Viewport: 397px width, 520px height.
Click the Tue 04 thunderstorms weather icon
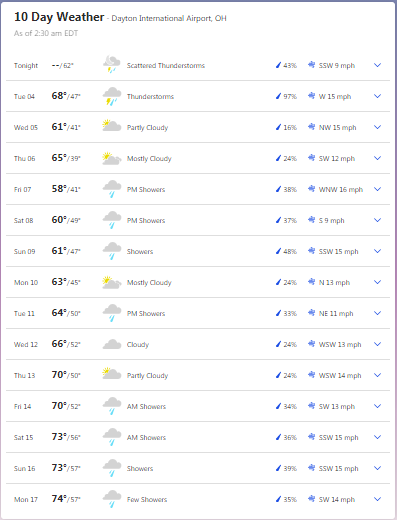112,96
